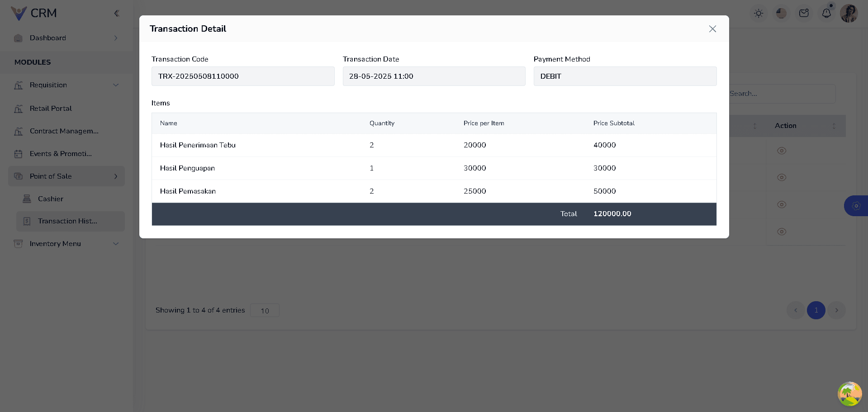
Task: Open the user profile avatar
Action: point(849,13)
